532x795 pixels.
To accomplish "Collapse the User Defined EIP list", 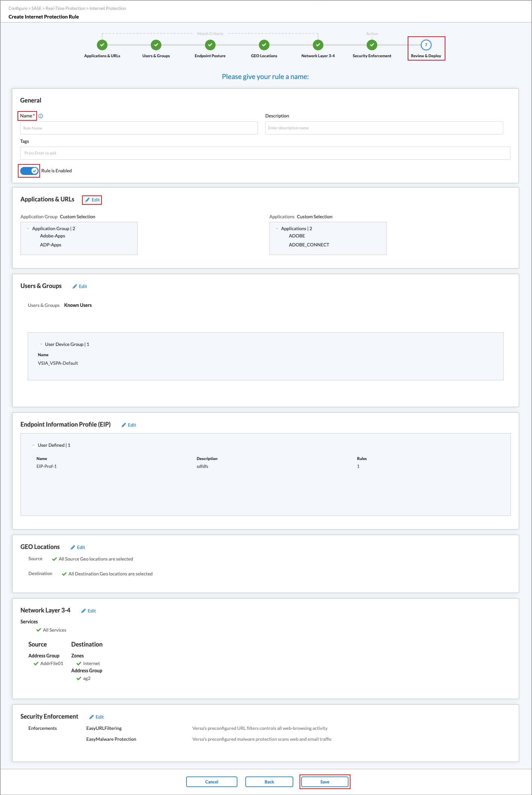I will (x=34, y=445).
